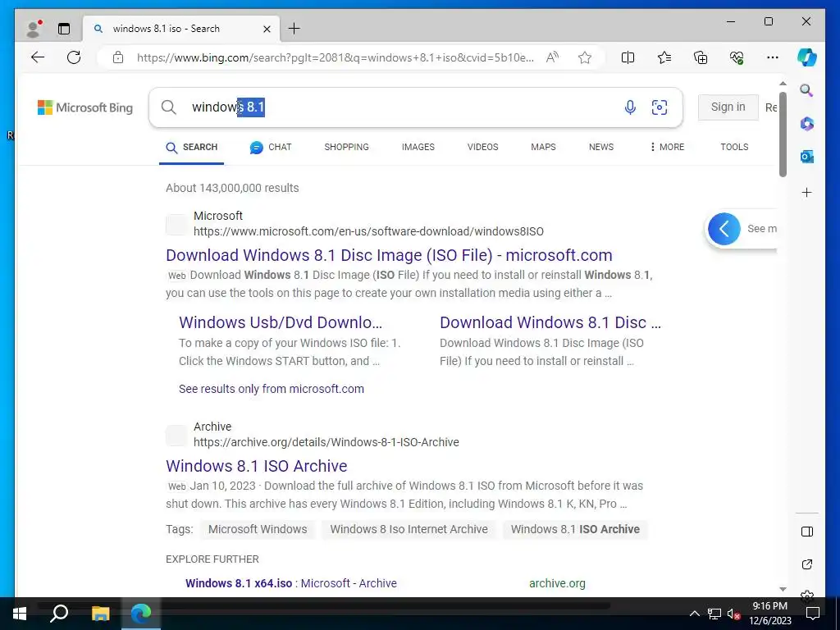Select the Microsoft Windows tag
The height and width of the screenshot is (630, 840).
pos(258,529)
